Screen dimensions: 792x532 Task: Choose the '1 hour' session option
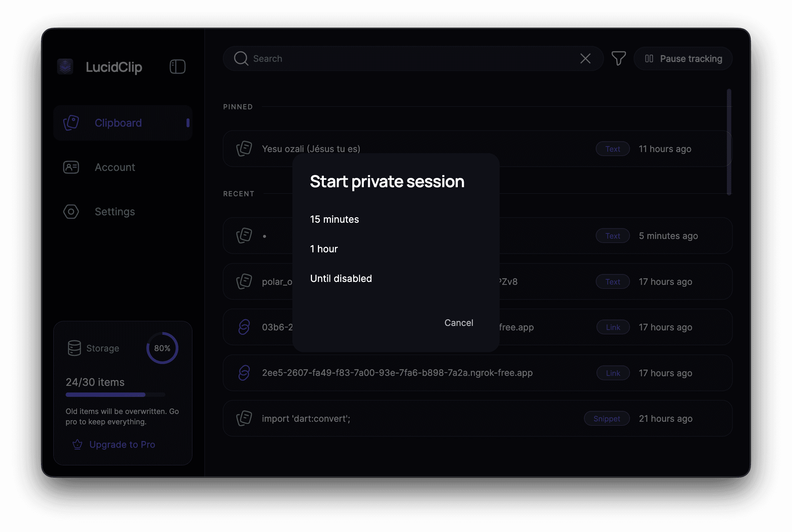click(324, 249)
